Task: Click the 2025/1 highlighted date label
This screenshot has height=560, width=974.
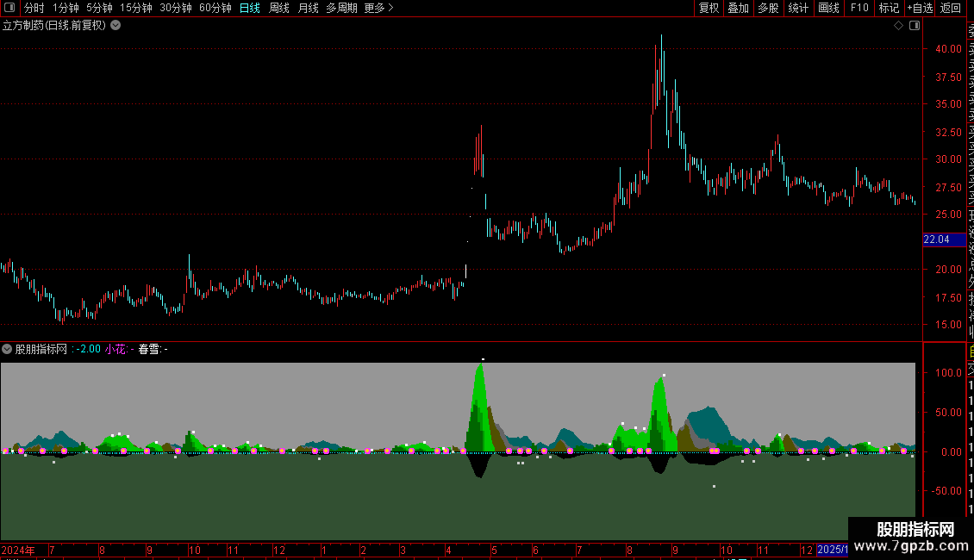Action: click(833, 550)
